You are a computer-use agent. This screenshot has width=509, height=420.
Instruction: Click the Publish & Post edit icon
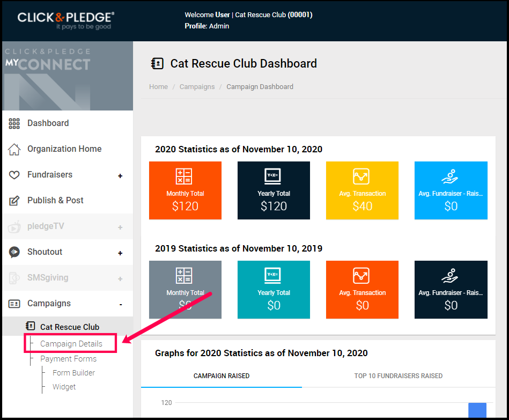(x=14, y=201)
